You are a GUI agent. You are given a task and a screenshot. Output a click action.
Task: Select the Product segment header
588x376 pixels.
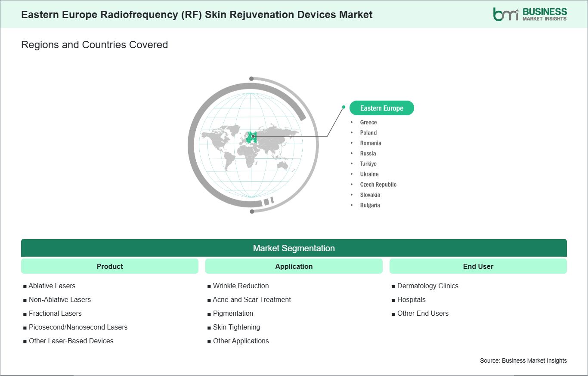(x=110, y=266)
